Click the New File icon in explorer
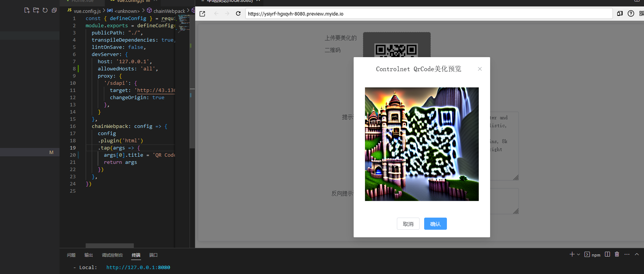Image resolution: width=644 pixels, height=274 pixels. click(x=27, y=10)
